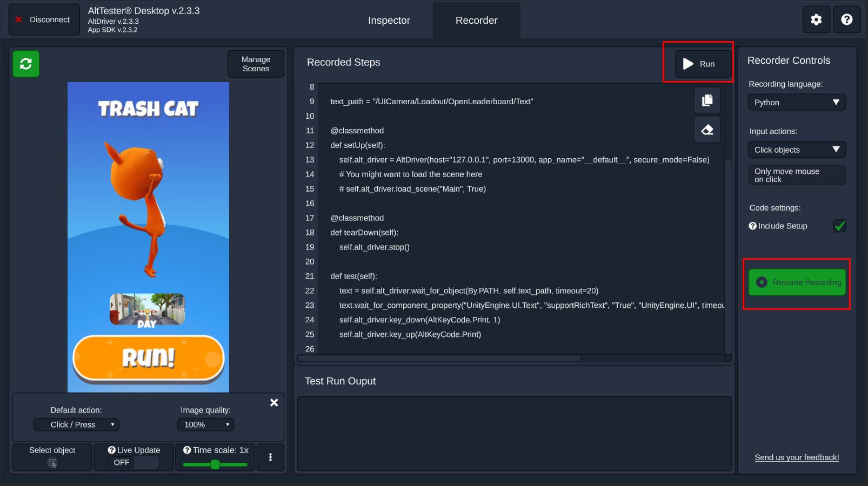The width and height of the screenshot is (868, 486).
Task: Click code line "def setUp(self):"
Action: pyautogui.click(x=358, y=145)
